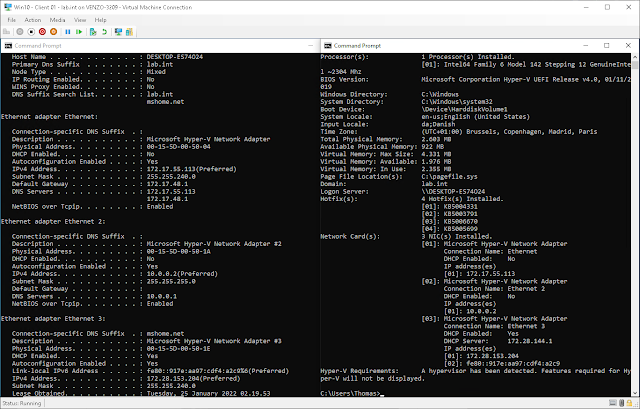Click physical address 00-15-5D-00-50-1A
The image size is (640, 409).
coord(178,251)
